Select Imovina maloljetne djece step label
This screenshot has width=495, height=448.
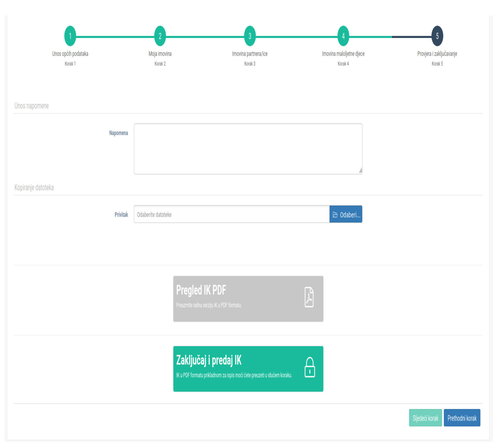(x=343, y=54)
